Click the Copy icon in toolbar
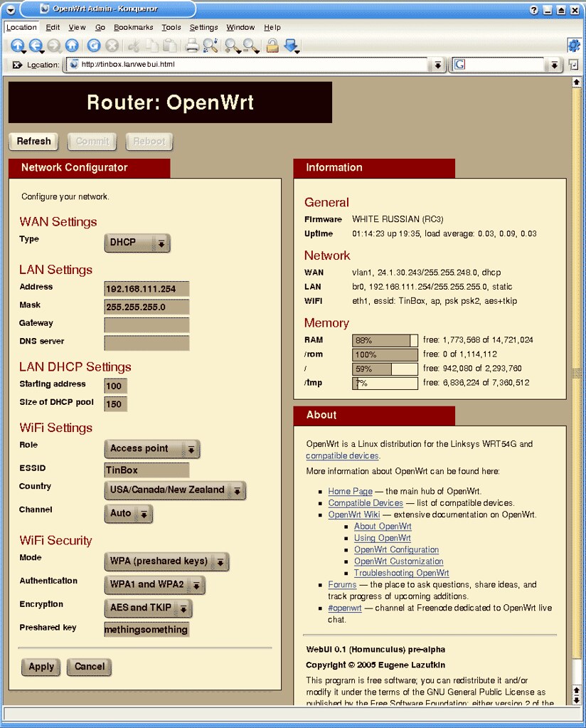The height and width of the screenshot is (728, 586). pos(152,46)
